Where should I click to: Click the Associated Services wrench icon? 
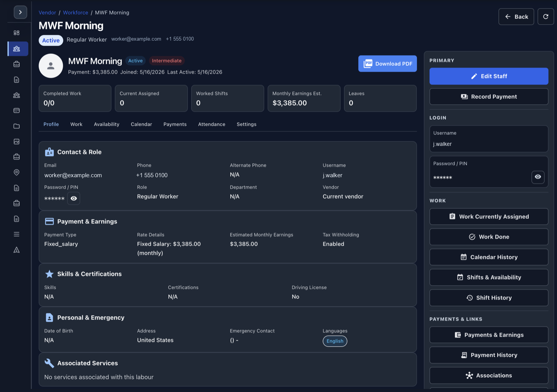point(50,363)
